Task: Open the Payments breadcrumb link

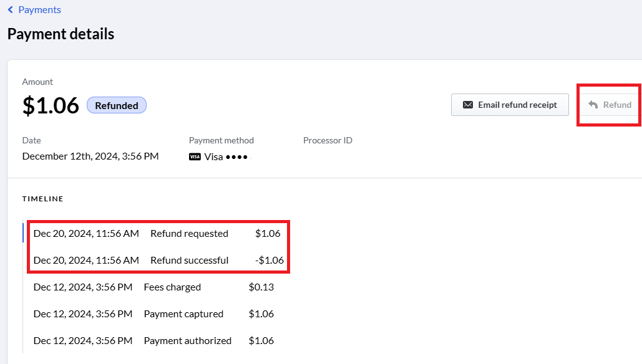Action: coord(40,10)
